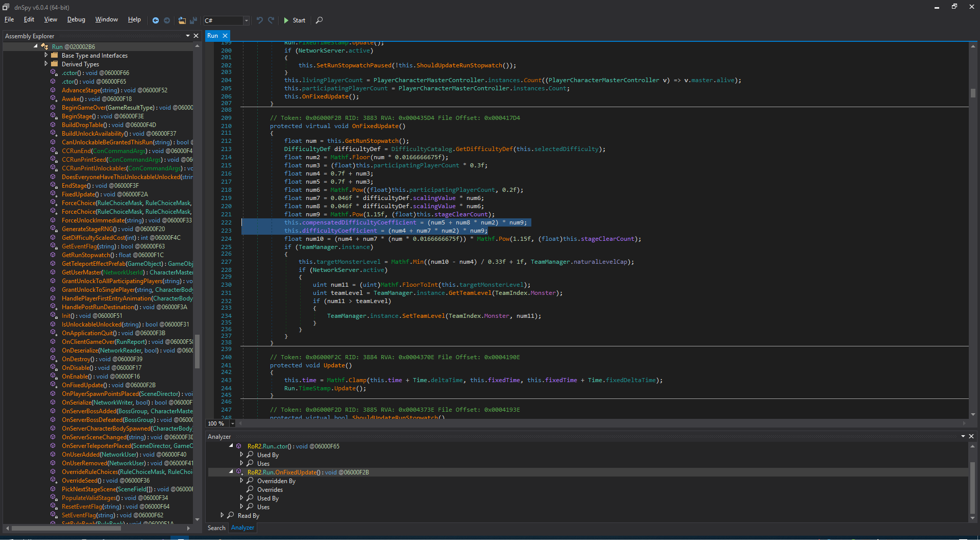The image size is (980, 551).
Task: Expand Read By node in Analyzer
Action: 222,515
